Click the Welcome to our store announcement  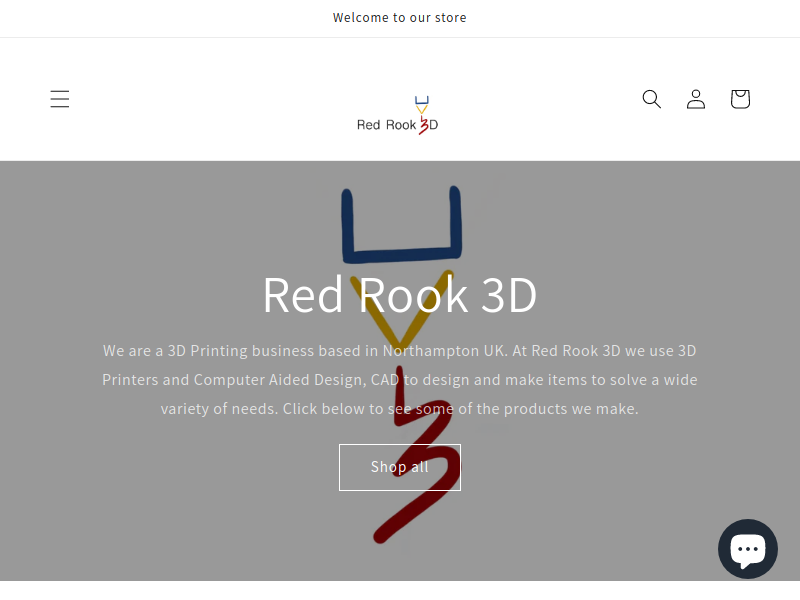(399, 18)
